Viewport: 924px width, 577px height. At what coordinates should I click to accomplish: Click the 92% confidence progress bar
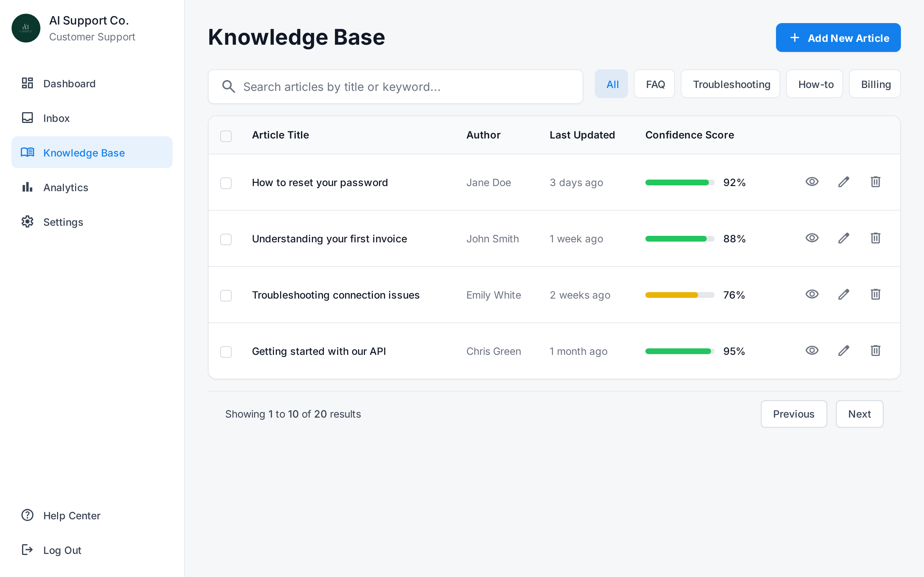pyautogui.click(x=679, y=182)
